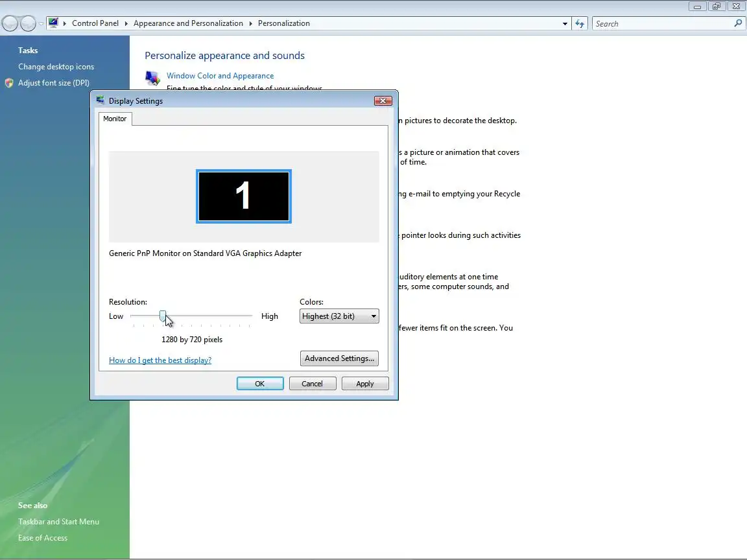Click 'Generic PnP Monitor on Standard VGA' text

tap(206, 253)
